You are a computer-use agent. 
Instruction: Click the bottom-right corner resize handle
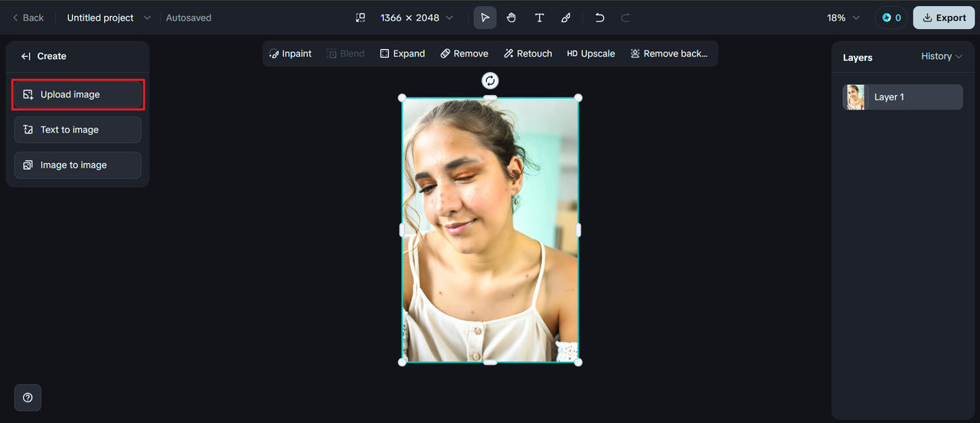(x=578, y=362)
